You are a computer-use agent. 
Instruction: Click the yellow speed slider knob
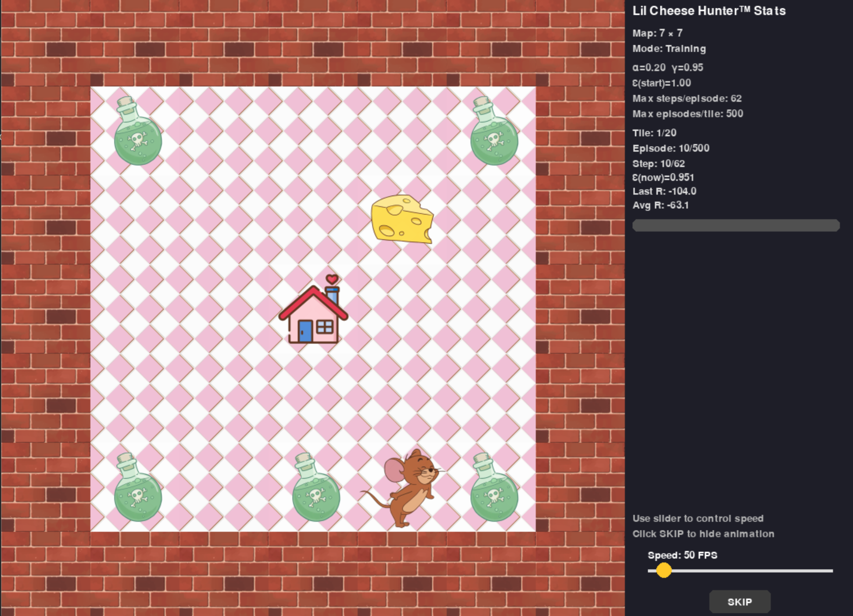point(664,570)
